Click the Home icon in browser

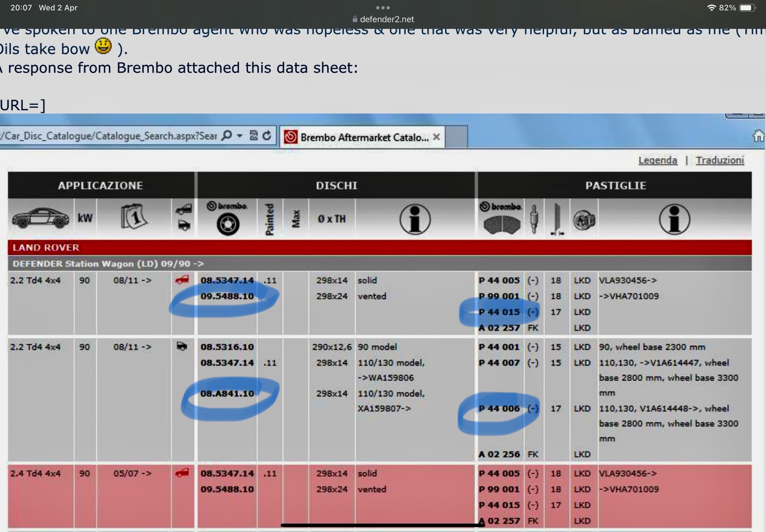pos(758,136)
